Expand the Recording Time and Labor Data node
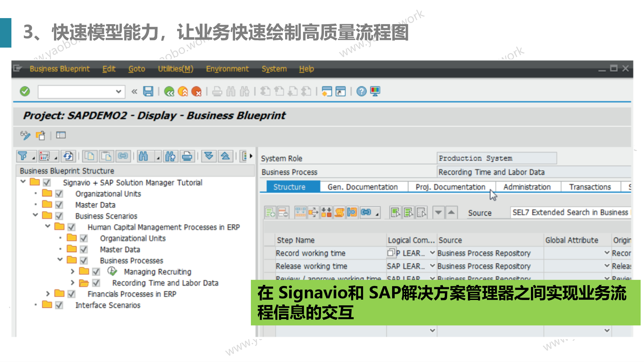The width and height of the screenshot is (644, 362). pos(72,283)
